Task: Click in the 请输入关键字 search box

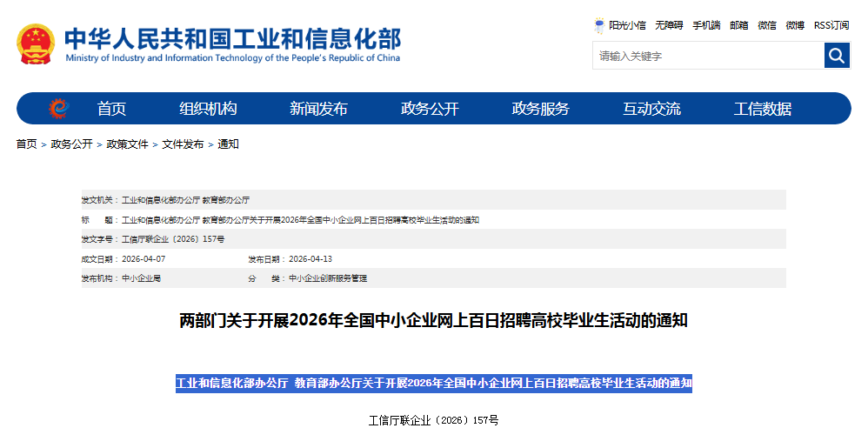Action: [x=707, y=56]
